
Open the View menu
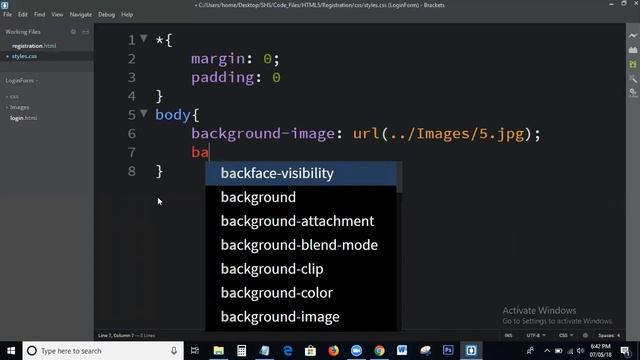coord(57,14)
